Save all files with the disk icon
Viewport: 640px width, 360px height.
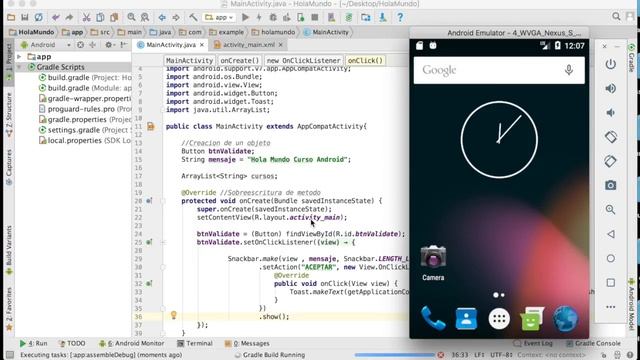coord(25,18)
